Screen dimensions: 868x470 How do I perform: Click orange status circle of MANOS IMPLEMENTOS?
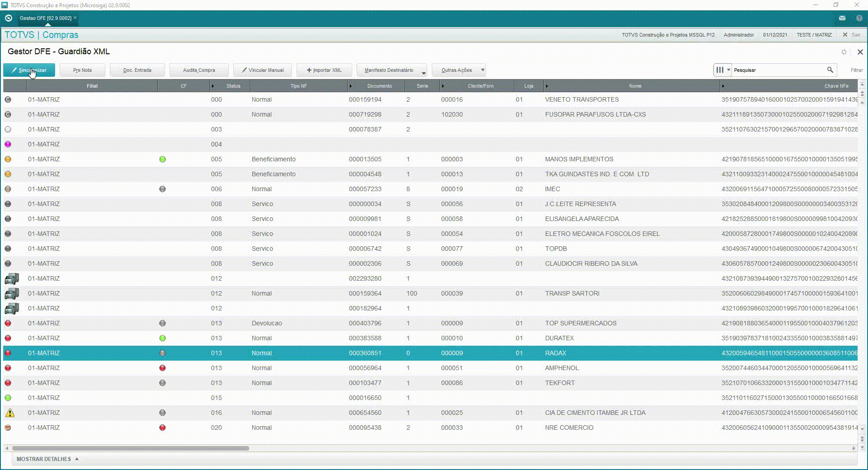[8, 159]
